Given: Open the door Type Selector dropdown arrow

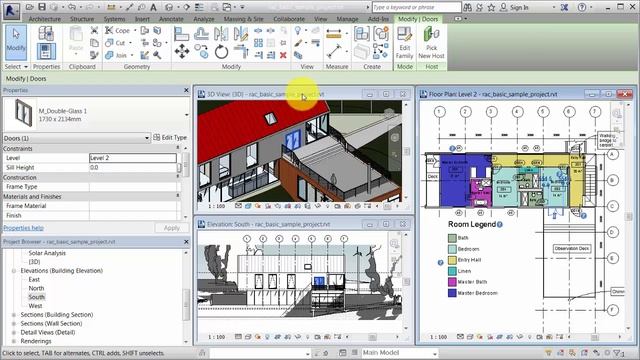Looking at the screenshot, I should pos(187,115).
